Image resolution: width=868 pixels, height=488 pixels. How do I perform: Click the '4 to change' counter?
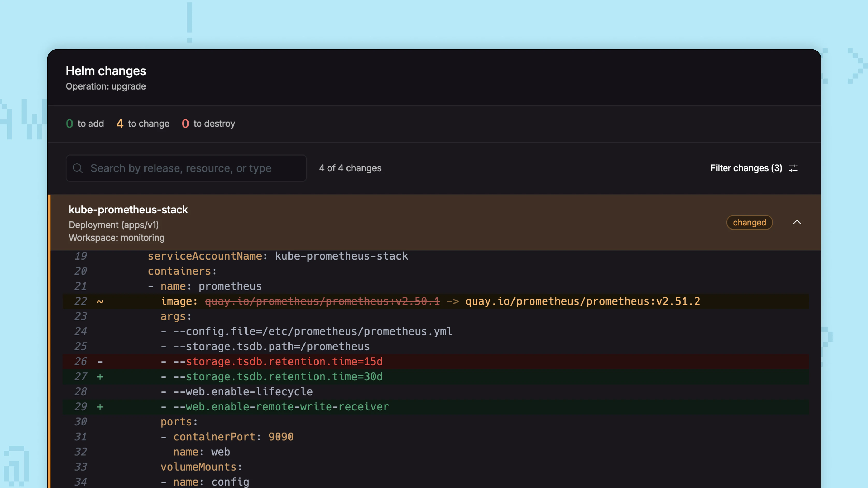(143, 124)
